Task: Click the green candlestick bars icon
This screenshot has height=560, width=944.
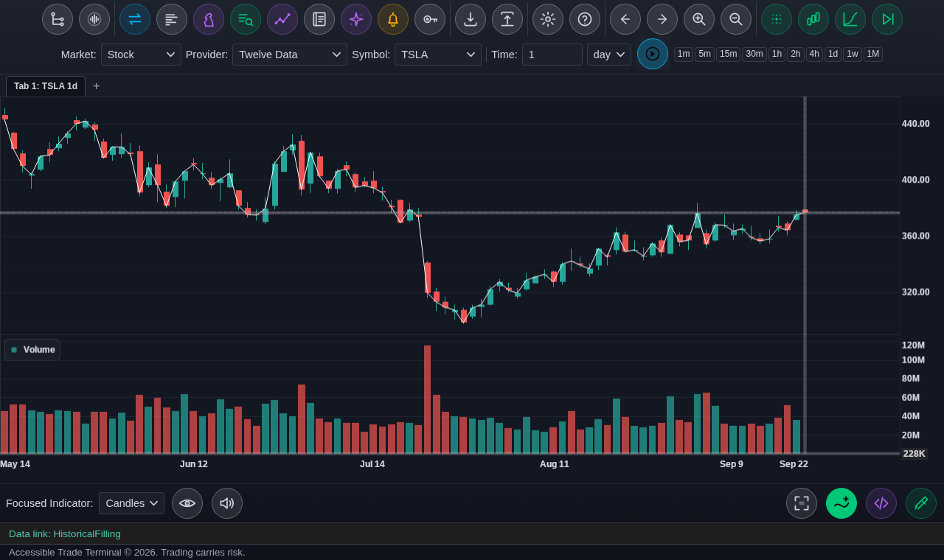Action: pyautogui.click(x=813, y=19)
